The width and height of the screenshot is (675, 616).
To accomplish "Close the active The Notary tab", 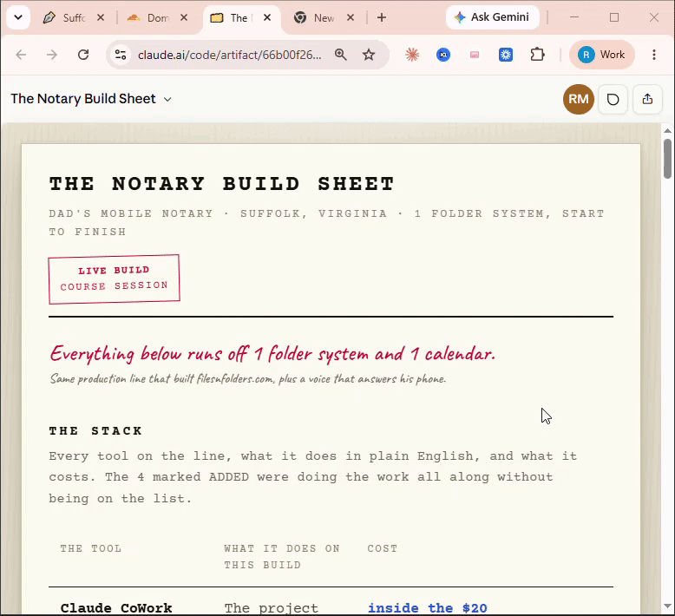I will click(x=267, y=17).
